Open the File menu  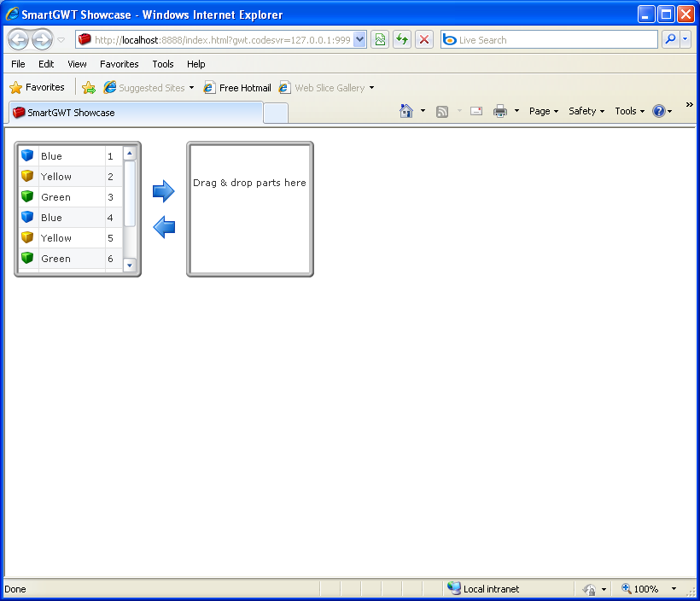coord(18,64)
